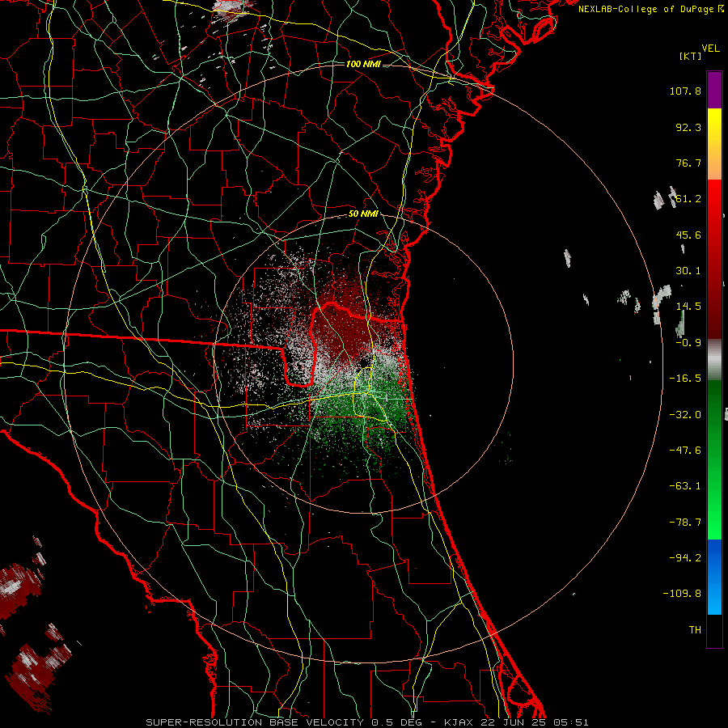The height and width of the screenshot is (728, 728).
Task: Click the NEXLAB-College of DuPage label
Action: (x=650, y=9)
